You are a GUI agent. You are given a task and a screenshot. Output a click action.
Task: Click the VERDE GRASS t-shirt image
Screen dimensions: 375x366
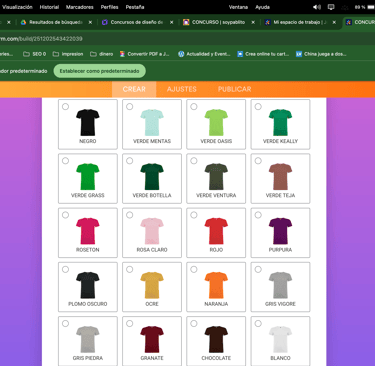tap(88, 177)
